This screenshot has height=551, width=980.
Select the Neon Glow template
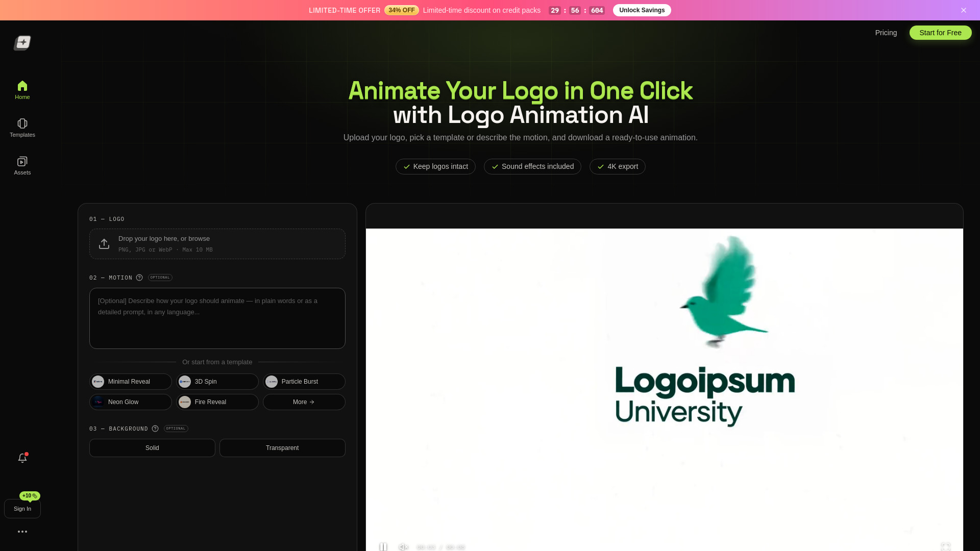click(x=131, y=402)
